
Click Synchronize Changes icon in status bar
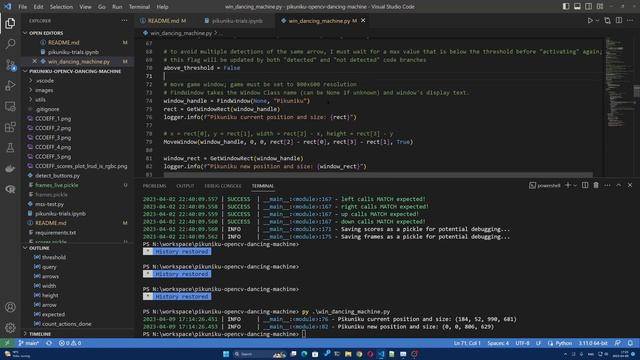tap(49, 343)
